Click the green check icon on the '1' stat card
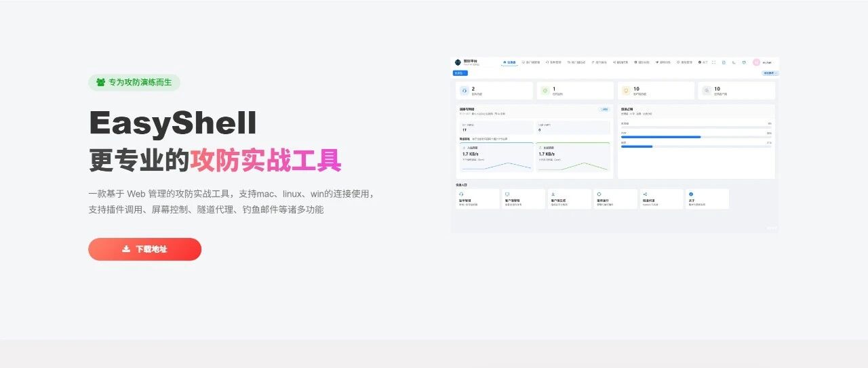 click(x=545, y=90)
